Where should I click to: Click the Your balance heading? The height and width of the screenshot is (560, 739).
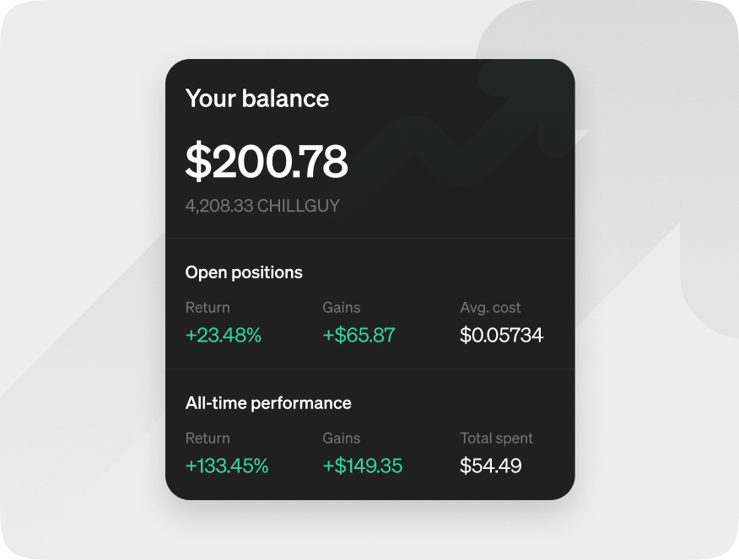256,99
